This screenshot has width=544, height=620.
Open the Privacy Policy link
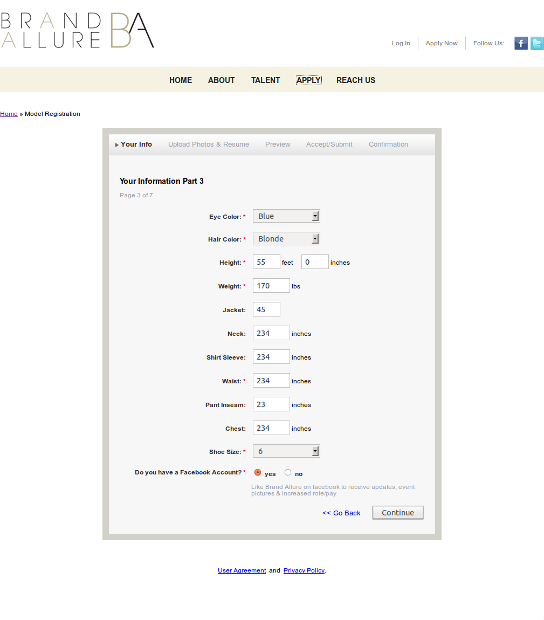(304, 571)
